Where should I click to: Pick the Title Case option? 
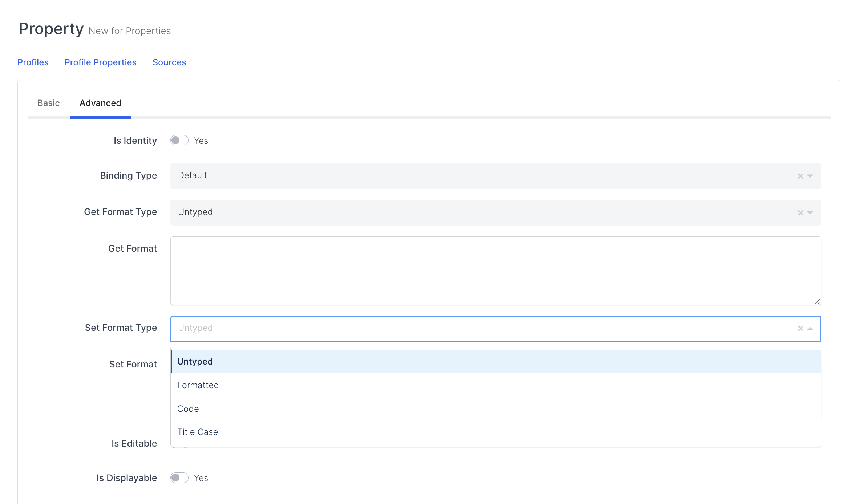(x=198, y=432)
